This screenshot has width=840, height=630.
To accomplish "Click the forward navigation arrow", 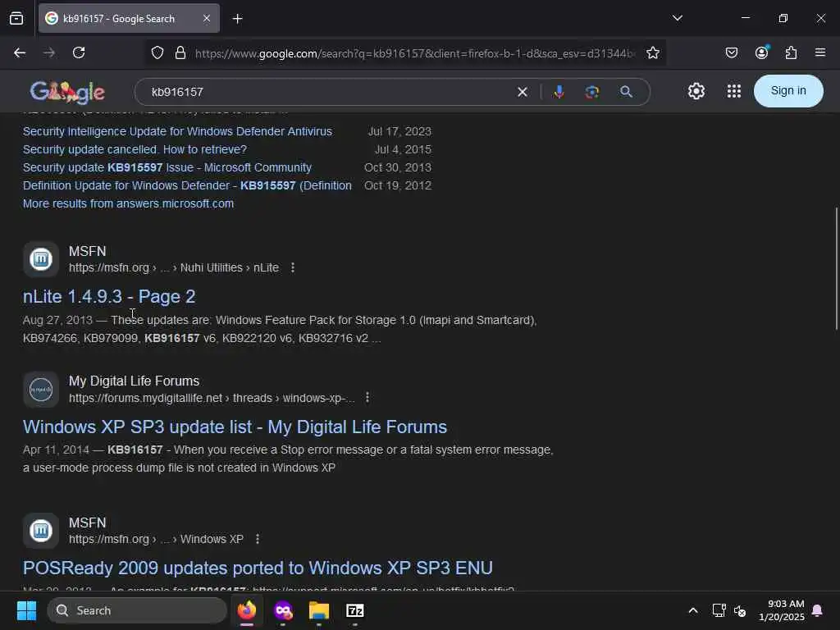I will click(49, 52).
